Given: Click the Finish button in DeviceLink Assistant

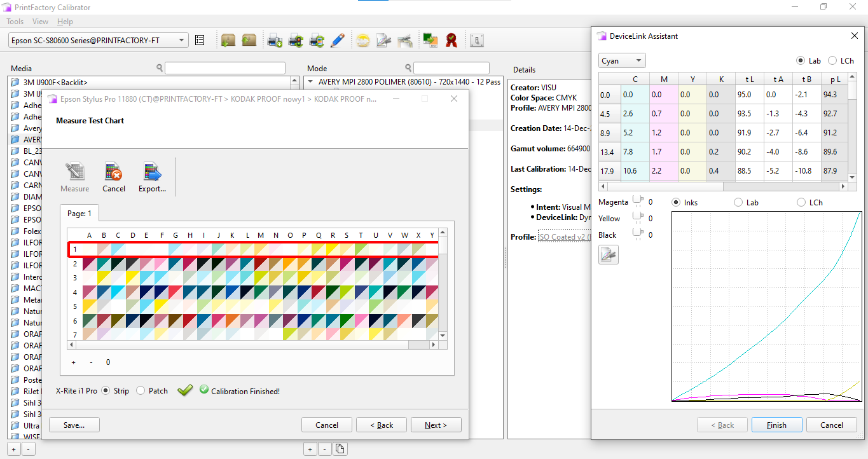Looking at the screenshot, I should click(776, 425).
